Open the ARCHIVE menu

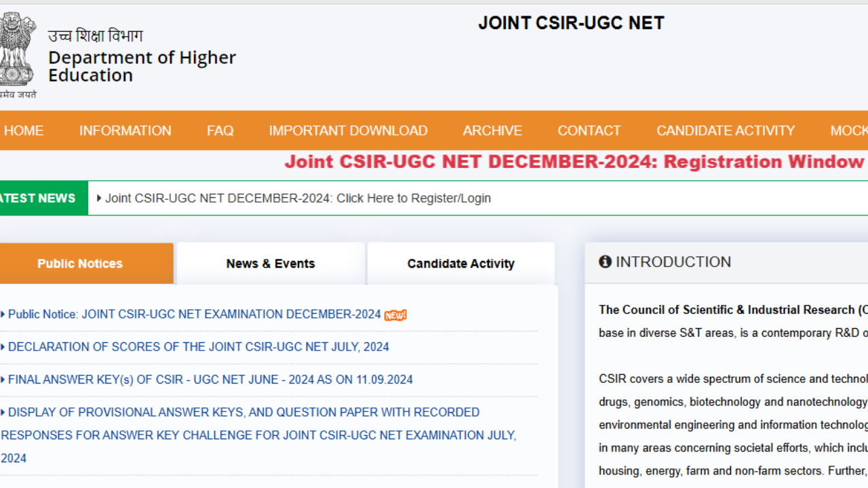pos(492,130)
